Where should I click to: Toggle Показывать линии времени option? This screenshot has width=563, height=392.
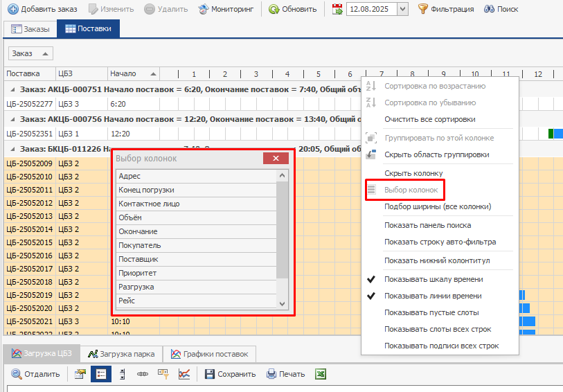tap(433, 296)
